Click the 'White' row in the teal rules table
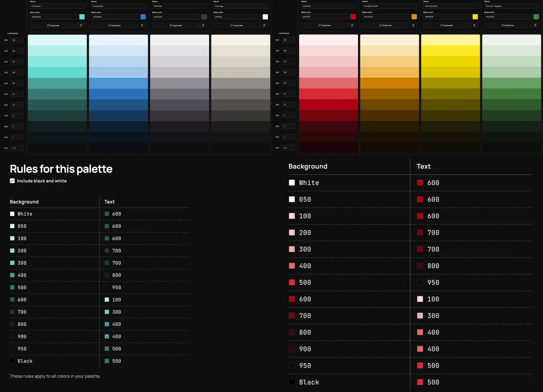 (x=100, y=214)
